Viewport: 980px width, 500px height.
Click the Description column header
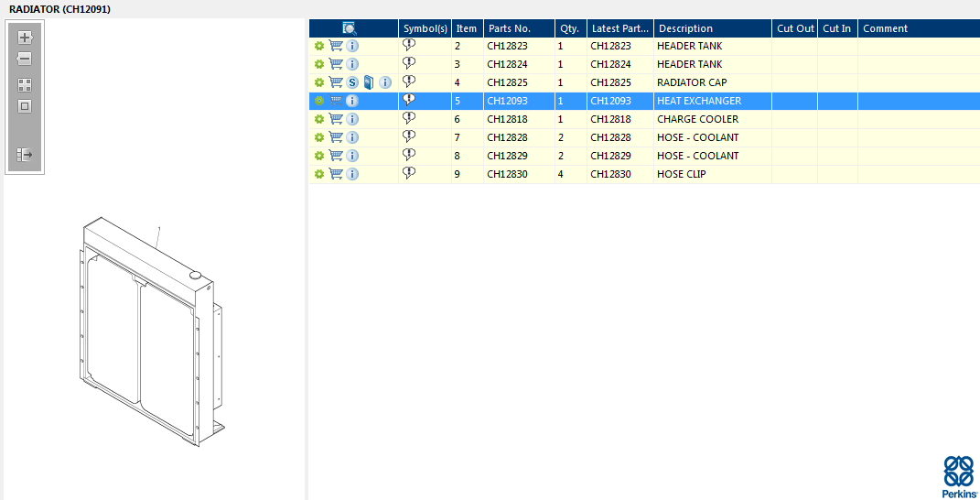point(712,28)
